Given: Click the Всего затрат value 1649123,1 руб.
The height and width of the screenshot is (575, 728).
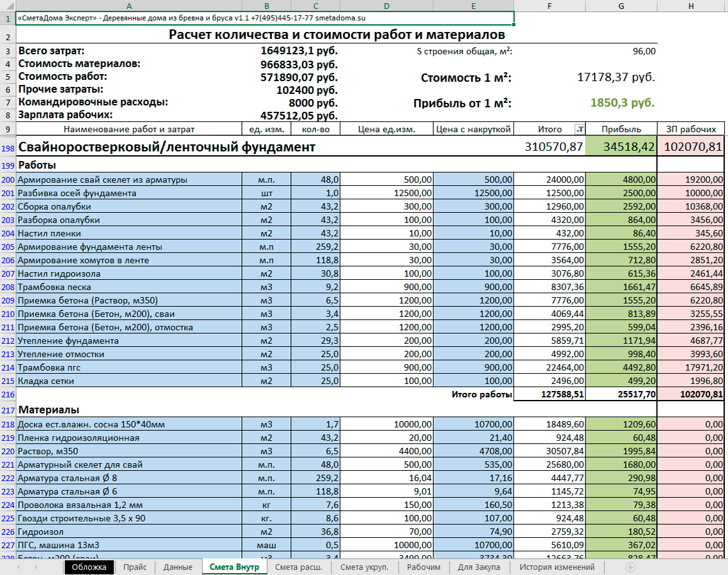Looking at the screenshot, I should coord(299,51).
